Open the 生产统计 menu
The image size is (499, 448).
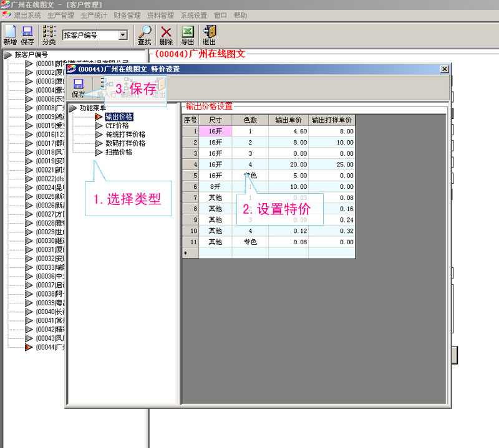[x=94, y=15]
